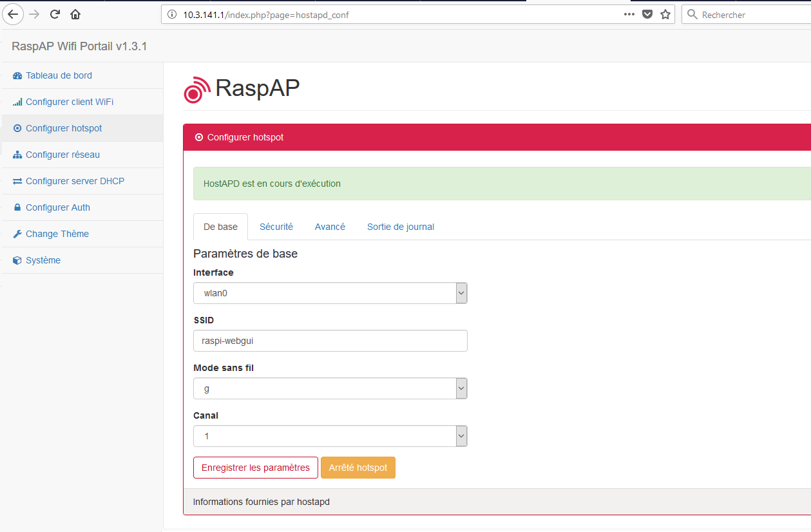Viewport: 811px width, 532px height.
Task: Click the Tableau de bord dashboard icon
Action: 17,75
